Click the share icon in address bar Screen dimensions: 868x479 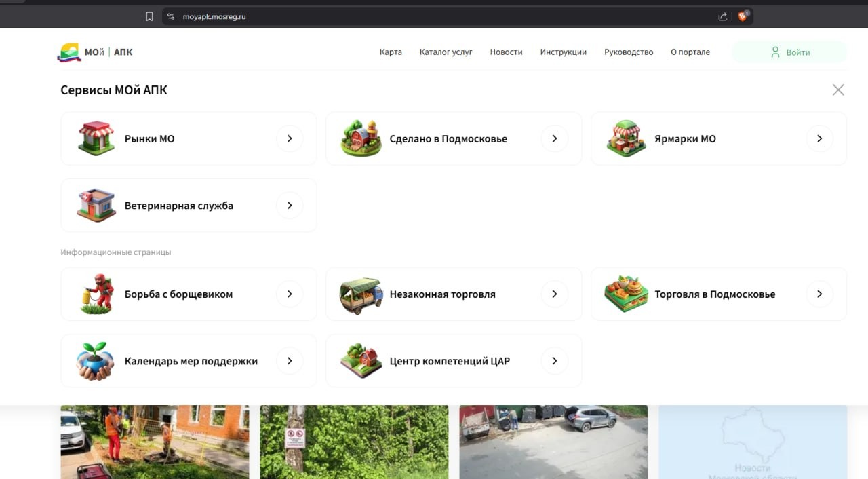click(723, 16)
